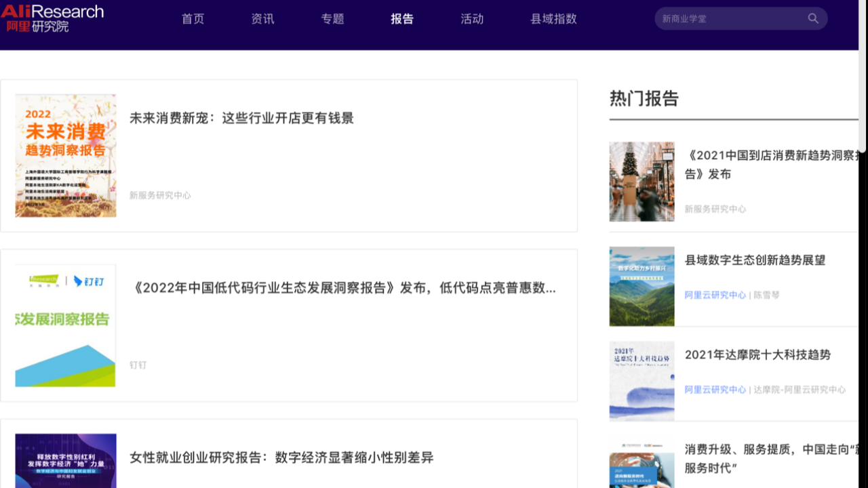Image resolution: width=868 pixels, height=488 pixels.
Task: Click the 热门报告 heading
Action: [644, 99]
